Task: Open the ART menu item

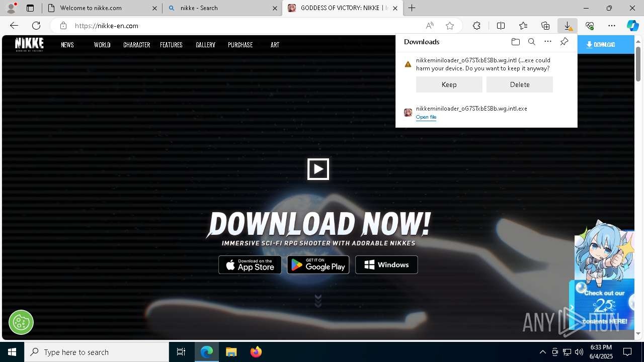Action: (275, 45)
